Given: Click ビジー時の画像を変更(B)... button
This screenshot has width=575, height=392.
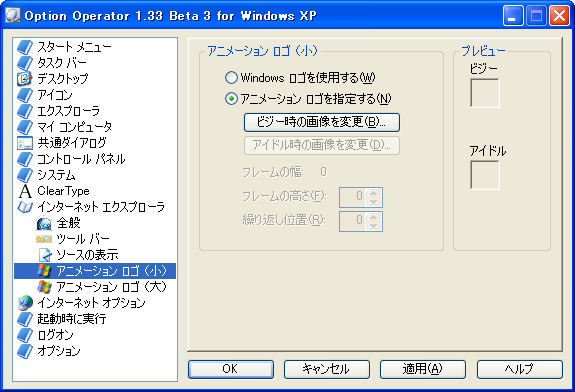Looking at the screenshot, I should click(x=322, y=122).
